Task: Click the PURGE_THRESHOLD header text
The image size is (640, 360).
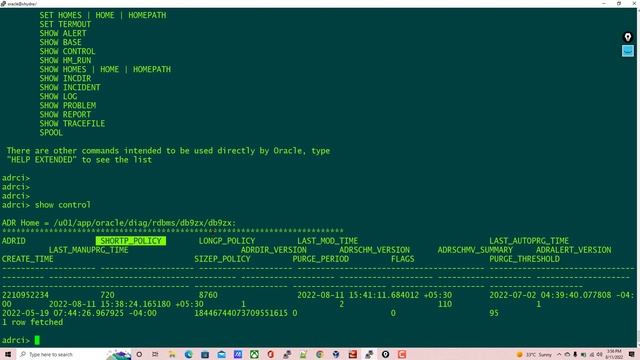Action: point(524,259)
